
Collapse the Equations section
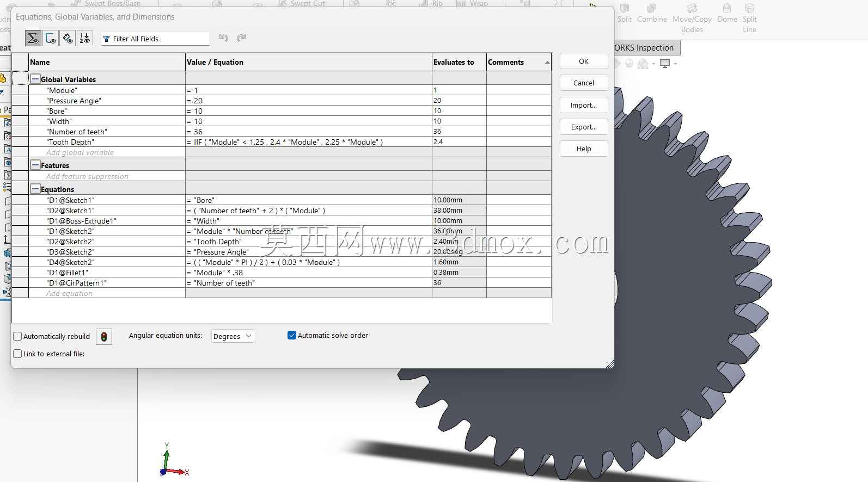pyautogui.click(x=35, y=189)
